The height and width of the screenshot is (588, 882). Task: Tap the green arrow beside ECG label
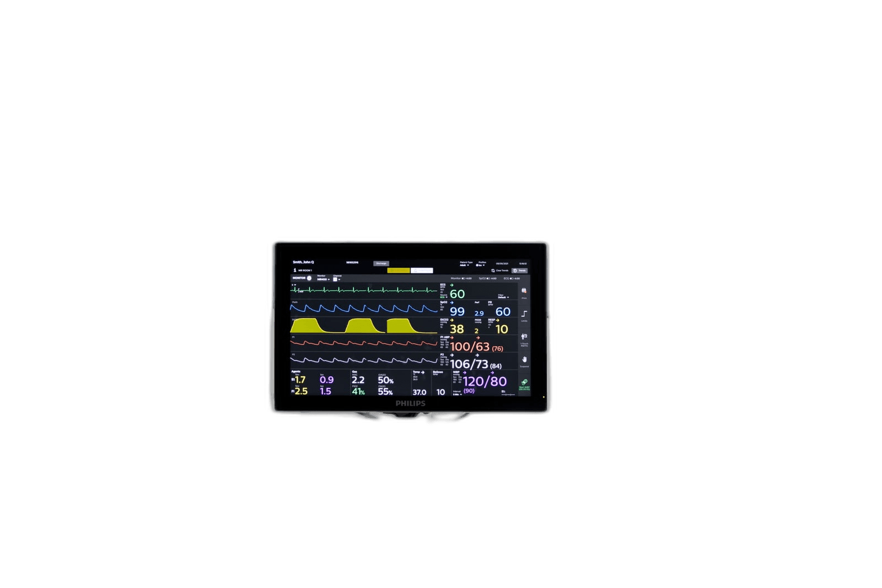click(x=452, y=285)
